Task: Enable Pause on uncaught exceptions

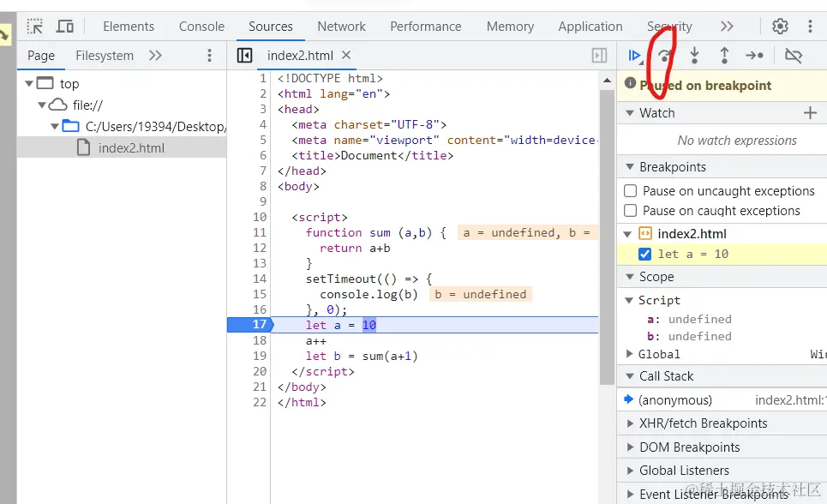Action: pyautogui.click(x=630, y=190)
